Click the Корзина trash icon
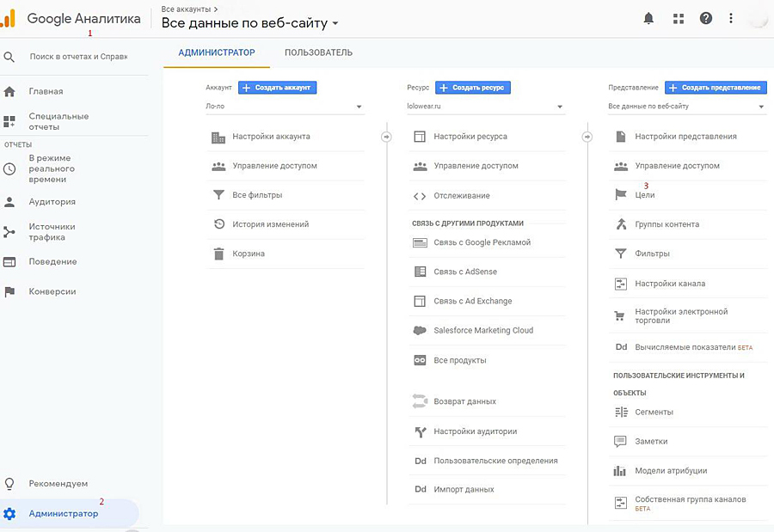The width and height of the screenshot is (774, 532). pyautogui.click(x=218, y=254)
